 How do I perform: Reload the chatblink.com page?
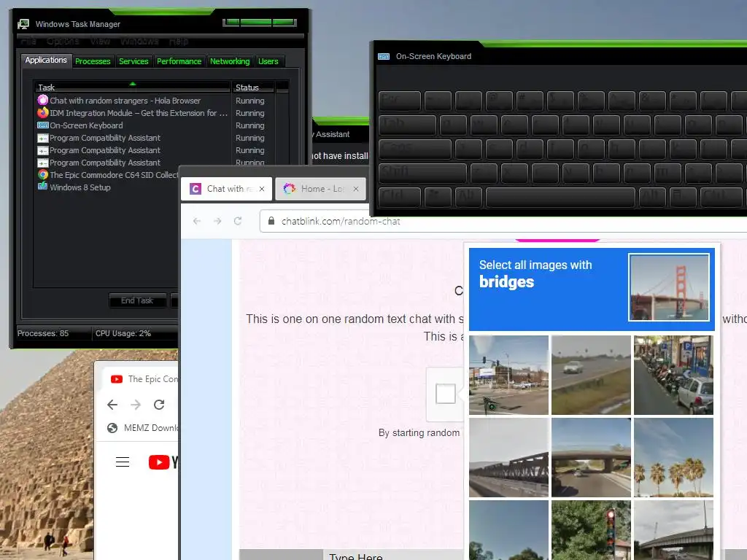point(238,221)
